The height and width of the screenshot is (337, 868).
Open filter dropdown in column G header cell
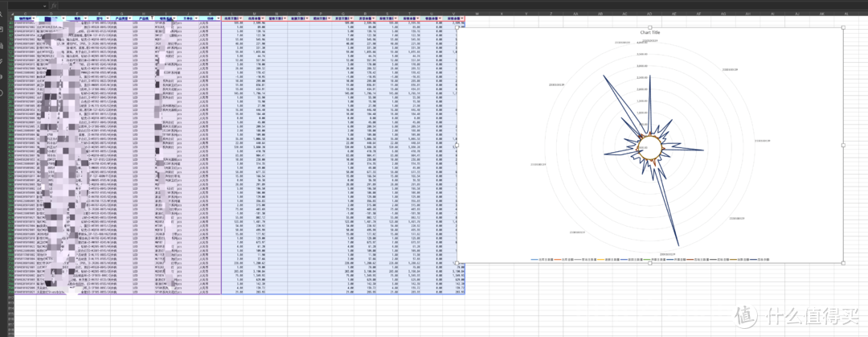130,18
